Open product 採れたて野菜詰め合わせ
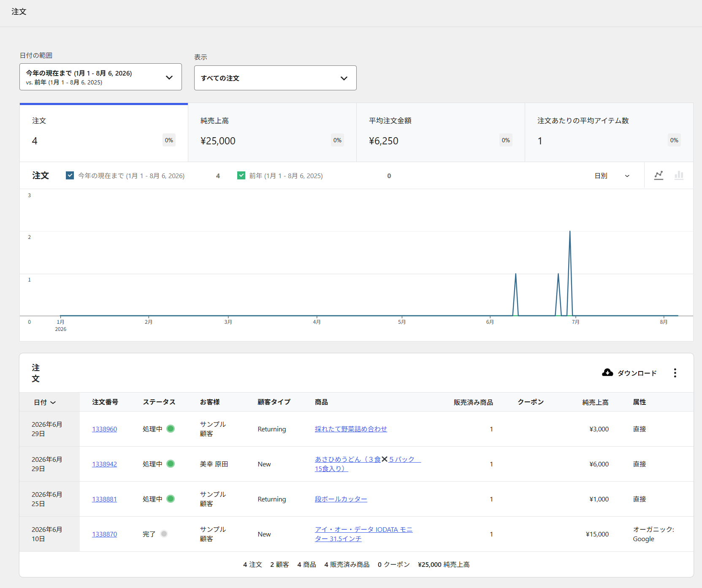Image resolution: width=702 pixels, height=588 pixels. [x=351, y=429]
